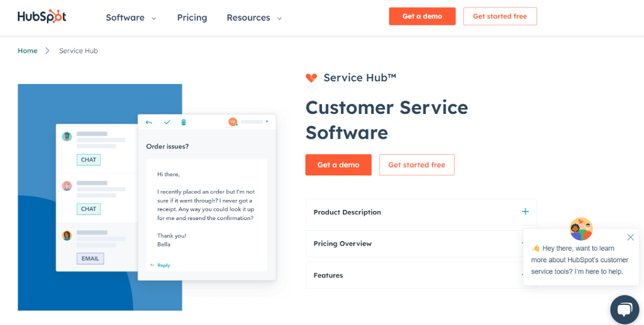Click the HubSpot logo
Image resolution: width=644 pixels, height=325 pixels.
42,17
